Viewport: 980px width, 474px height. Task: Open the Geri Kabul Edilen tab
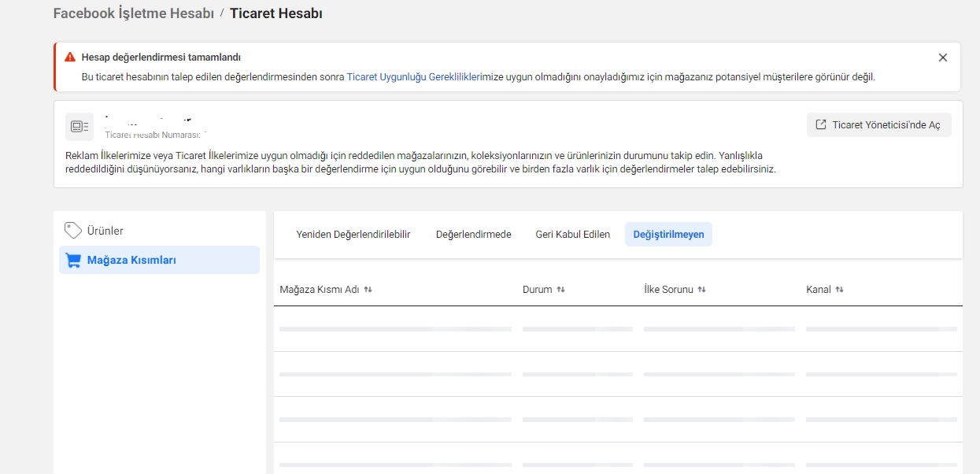pos(572,235)
